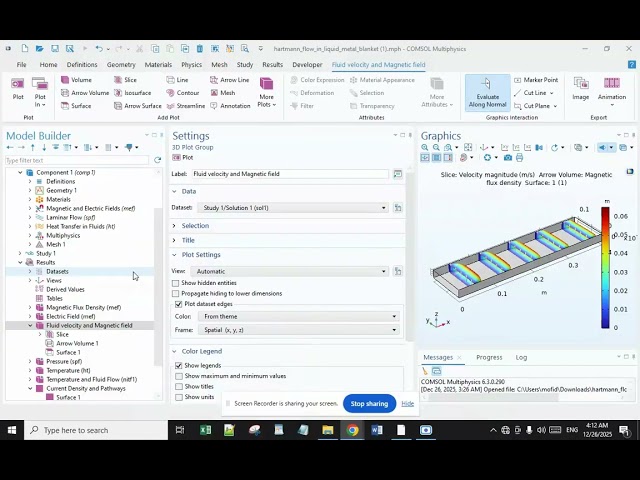Toggle Show maximum and minimum values

click(179, 376)
